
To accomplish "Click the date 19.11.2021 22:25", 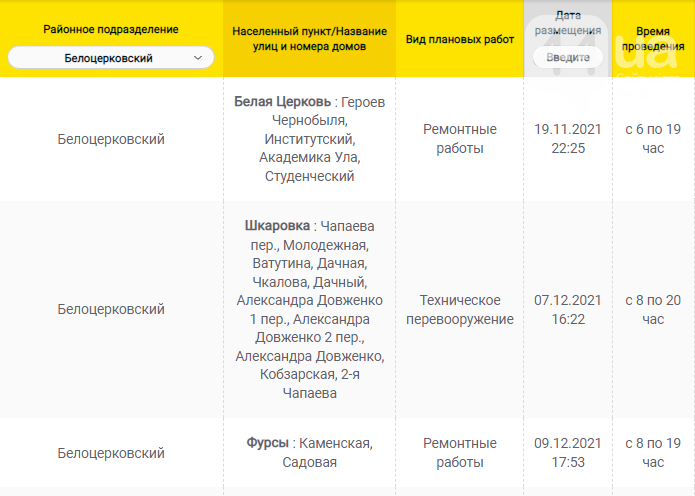I will (567, 139).
